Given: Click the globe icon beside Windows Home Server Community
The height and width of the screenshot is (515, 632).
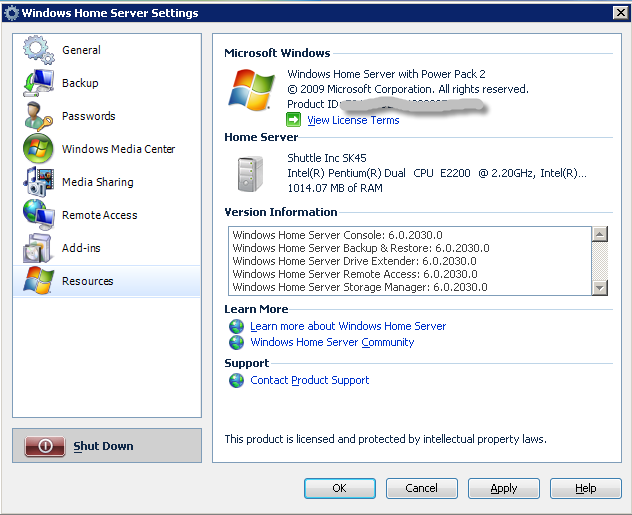Looking at the screenshot, I should tap(237, 342).
